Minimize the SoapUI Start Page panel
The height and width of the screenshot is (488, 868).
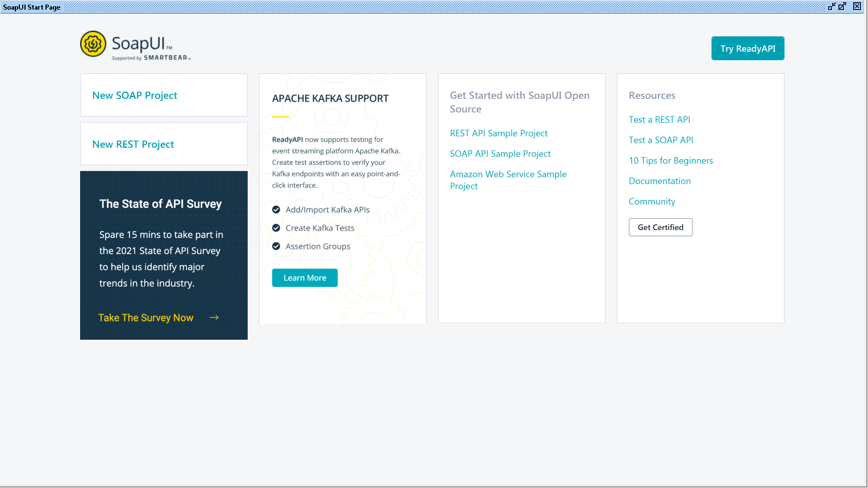[x=832, y=7]
